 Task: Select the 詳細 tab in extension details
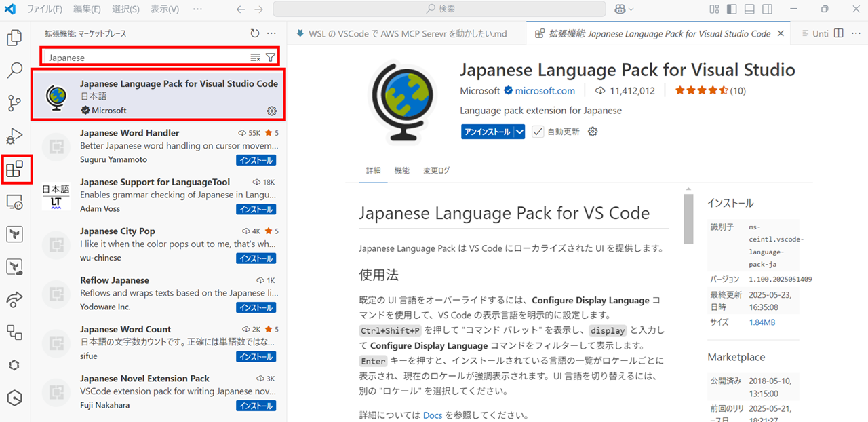point(374,170)
